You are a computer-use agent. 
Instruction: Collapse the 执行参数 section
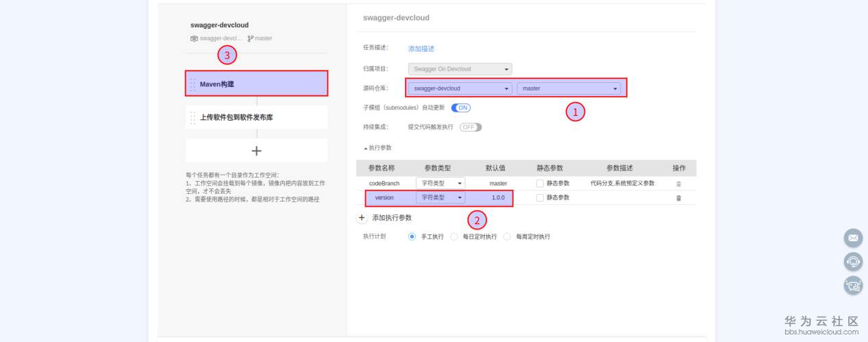click(x=377, y=147)
